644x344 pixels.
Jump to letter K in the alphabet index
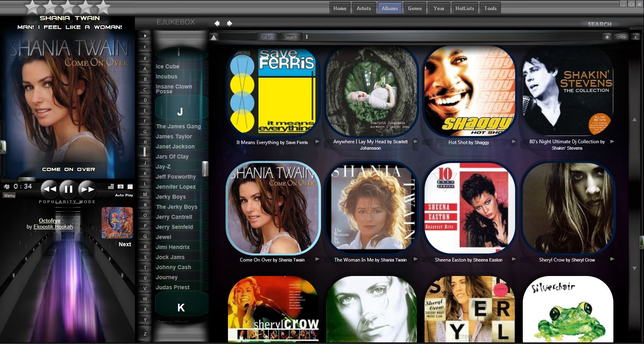[145, 173]
